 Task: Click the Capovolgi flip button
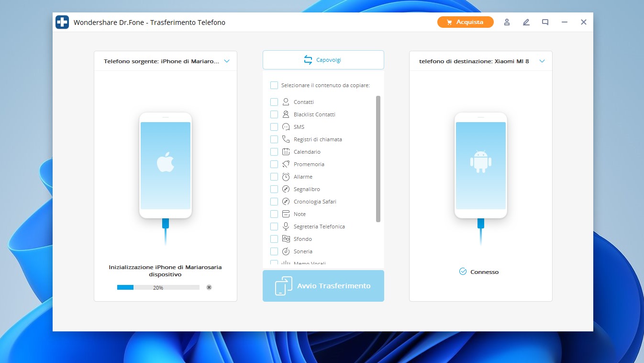[323, 60]
